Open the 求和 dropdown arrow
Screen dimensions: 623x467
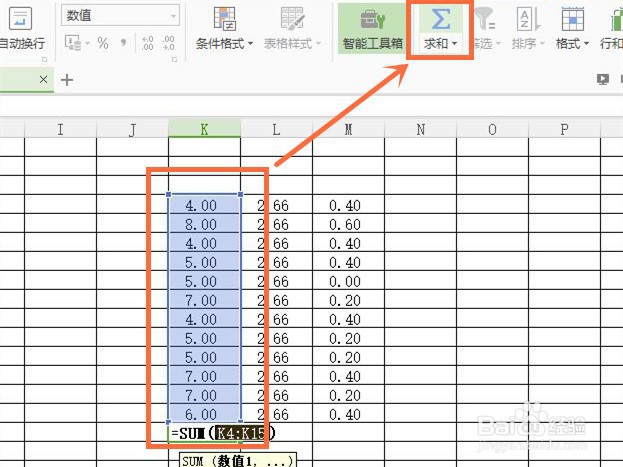pyautogui.click(x=455, y=43)
